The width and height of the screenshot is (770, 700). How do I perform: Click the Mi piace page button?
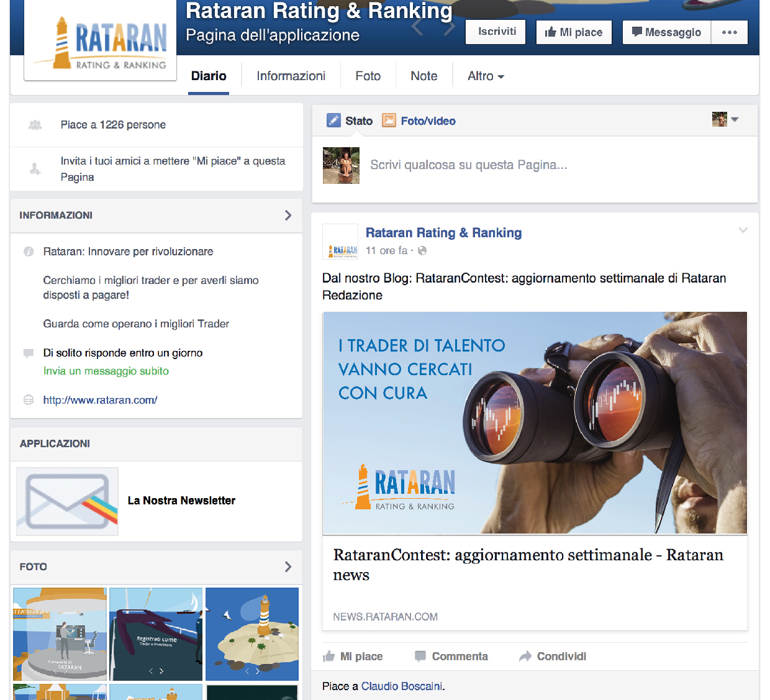574,32
